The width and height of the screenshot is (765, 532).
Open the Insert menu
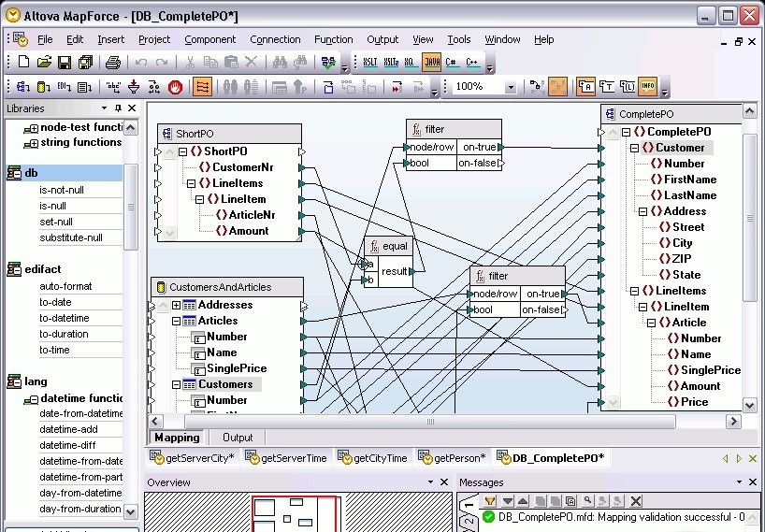(x=110, y=39)
